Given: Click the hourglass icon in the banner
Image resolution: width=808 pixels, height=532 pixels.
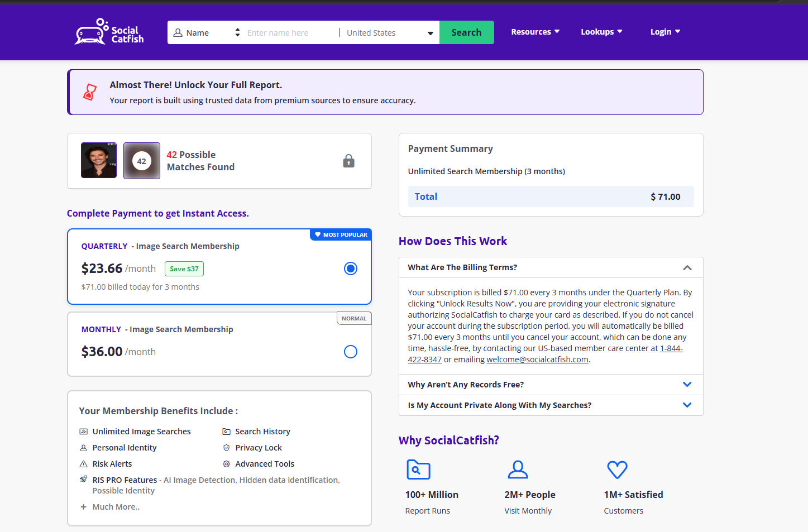Looking at the screenshot, I should (x=89, y=92).
